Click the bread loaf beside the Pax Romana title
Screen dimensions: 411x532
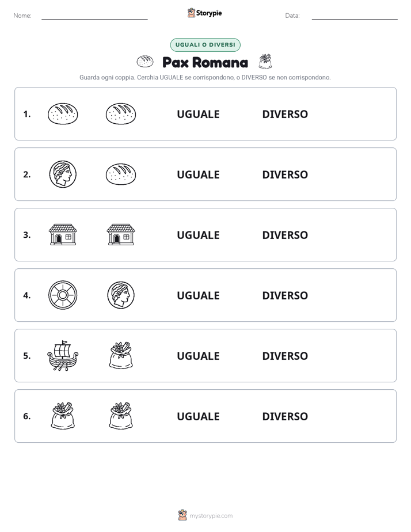145,62
